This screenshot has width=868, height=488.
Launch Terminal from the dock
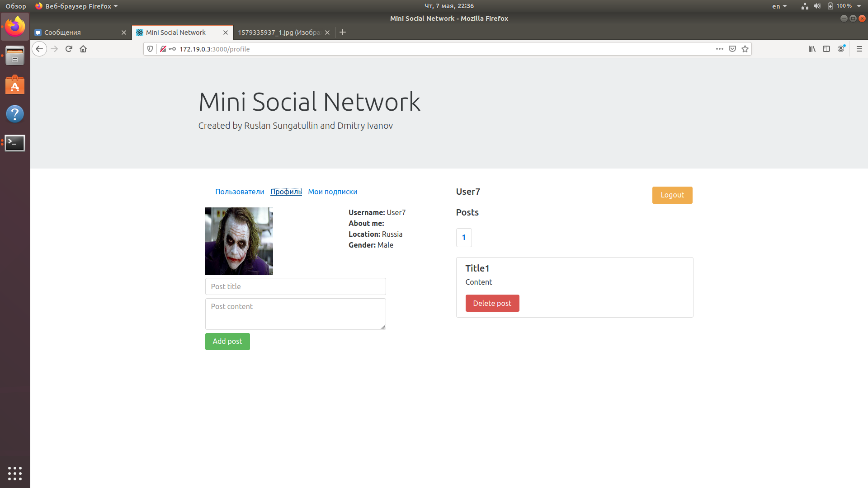15,143
